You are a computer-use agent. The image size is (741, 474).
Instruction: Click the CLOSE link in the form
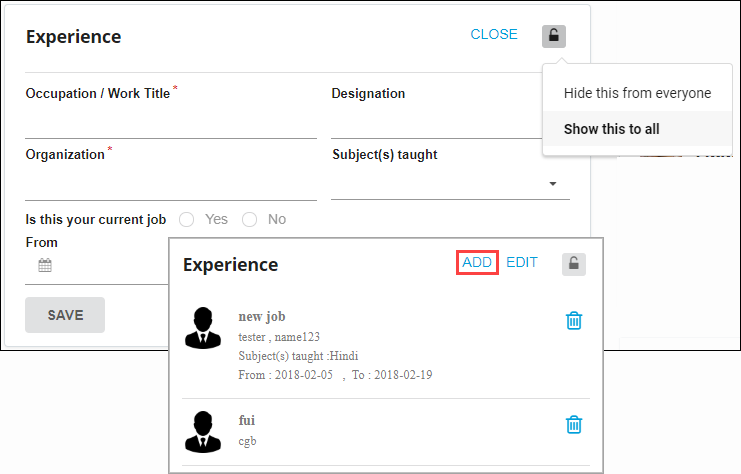click(x=494, y=35)
